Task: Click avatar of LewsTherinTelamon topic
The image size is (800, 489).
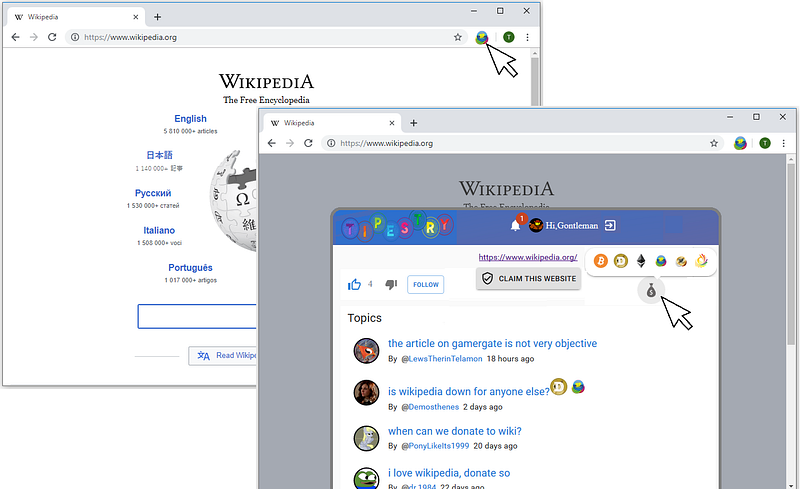Action: click(366, 351)
